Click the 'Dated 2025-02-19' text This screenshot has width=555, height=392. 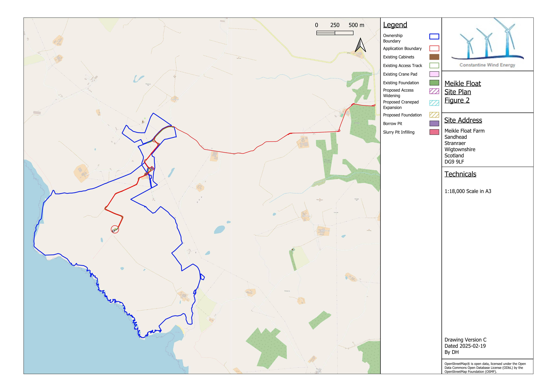465,346
